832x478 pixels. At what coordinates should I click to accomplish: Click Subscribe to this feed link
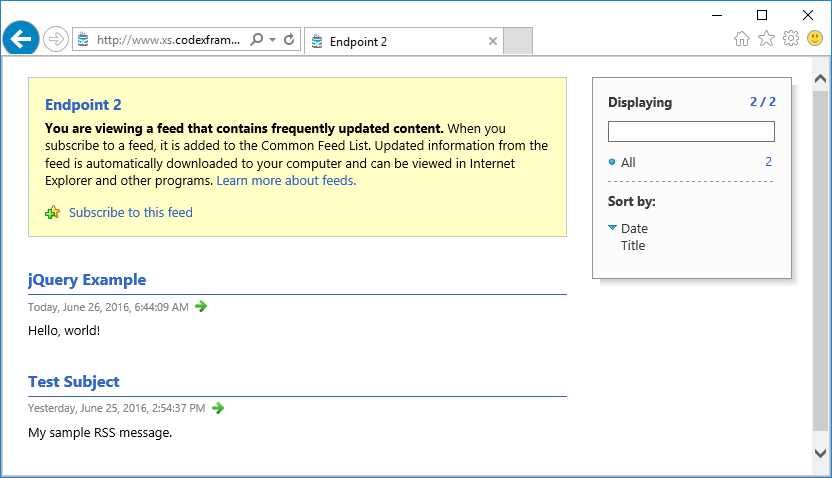coord(131,212)
